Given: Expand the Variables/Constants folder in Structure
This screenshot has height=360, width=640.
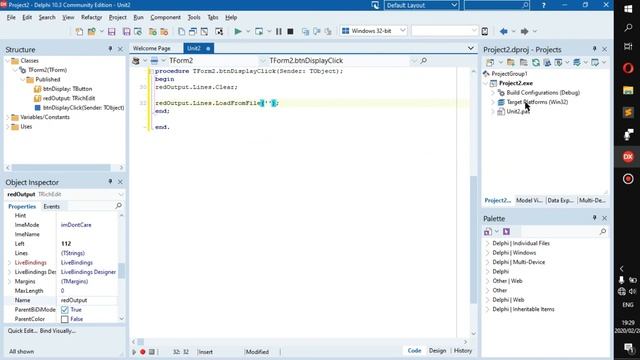Looking at the screenshot, I should click(8, 117).
